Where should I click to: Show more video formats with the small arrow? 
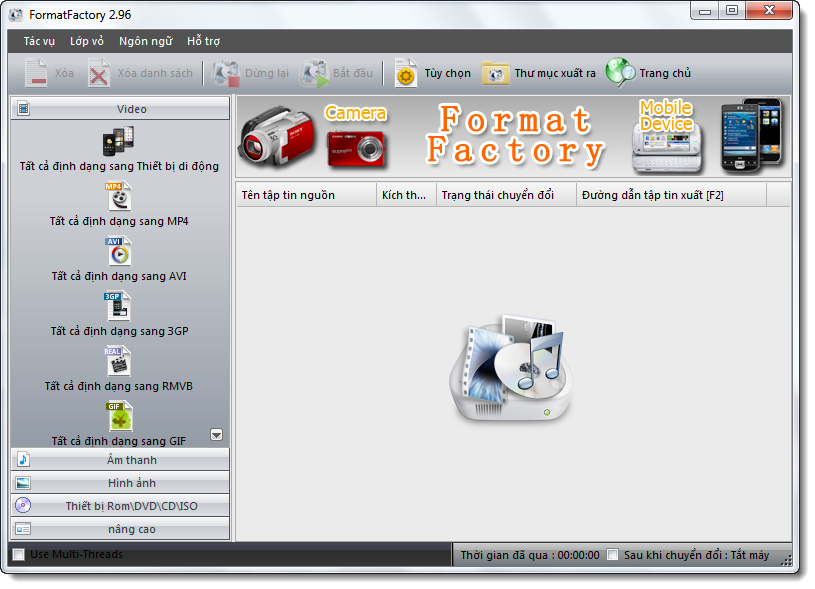point(215,434)
